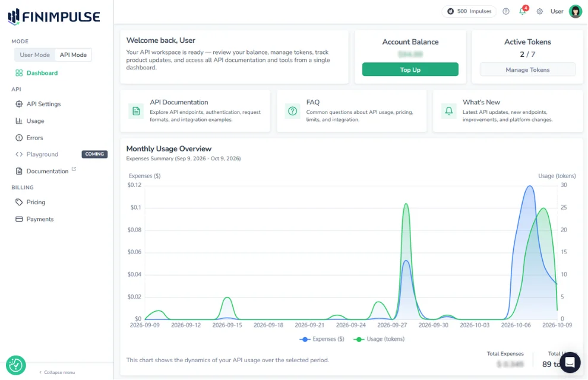The height and width of the screenshot is (380, 588).
Task: Open the Payments page
Action: pos(40,219)
